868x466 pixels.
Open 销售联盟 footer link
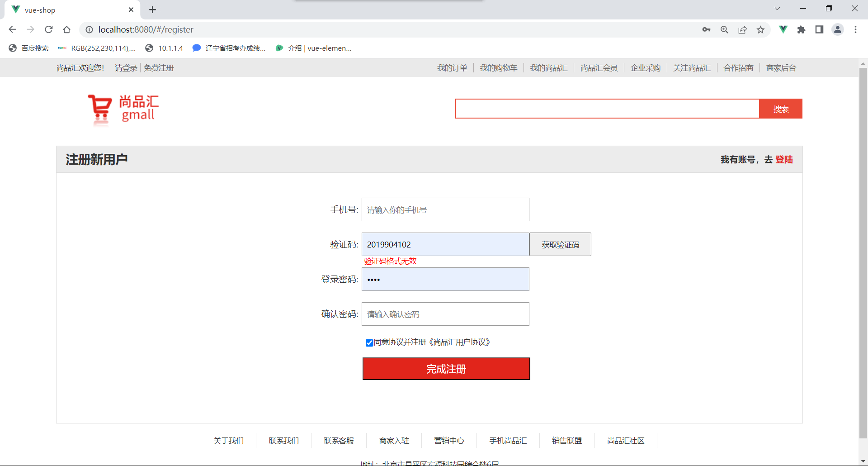click(x=567, y=441)
